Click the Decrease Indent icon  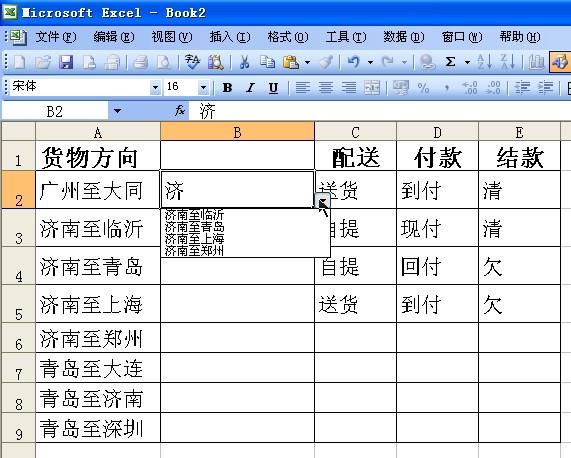[522, 88]
